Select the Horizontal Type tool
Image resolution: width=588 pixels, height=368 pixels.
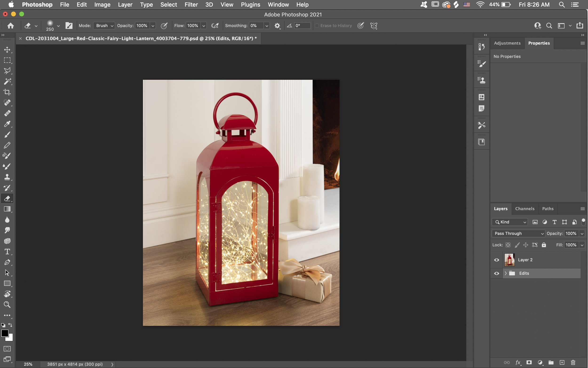[7, 251]
